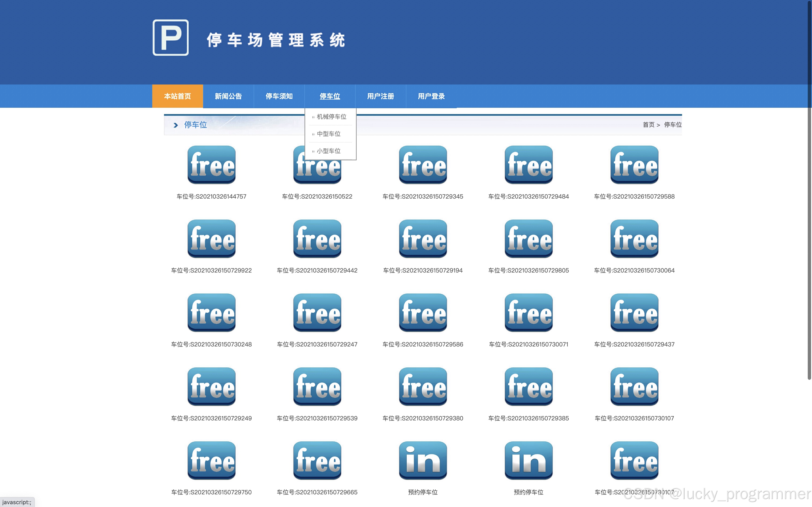Choose 小型车位 from dropdown menu

328,151
